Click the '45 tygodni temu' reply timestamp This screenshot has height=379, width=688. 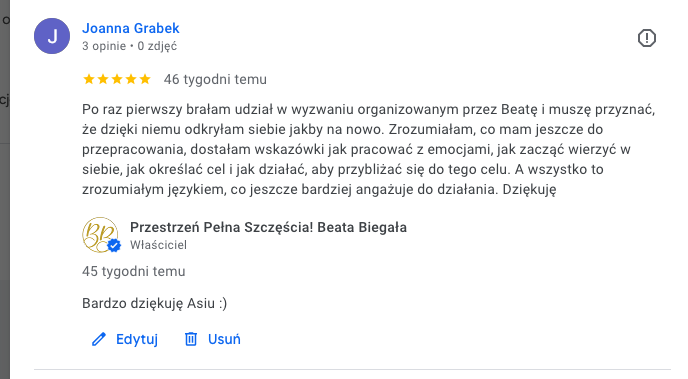click(x=133, y=272)
